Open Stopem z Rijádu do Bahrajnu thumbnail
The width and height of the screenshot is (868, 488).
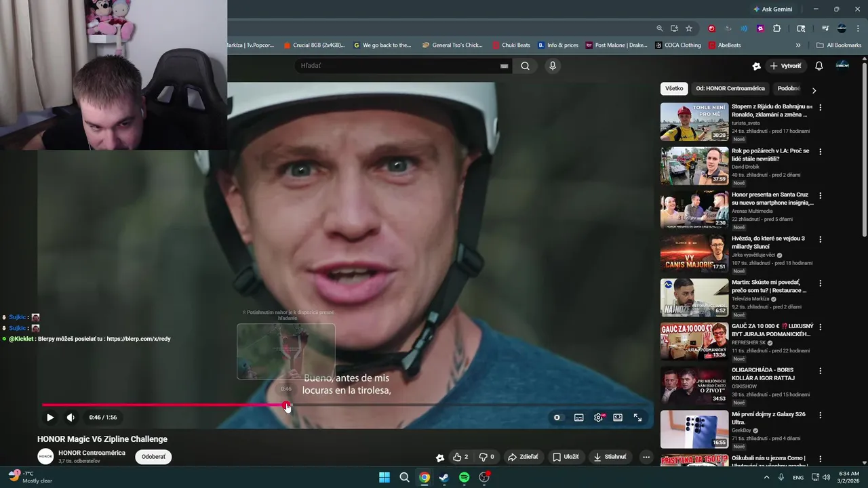tap(694, 121)
